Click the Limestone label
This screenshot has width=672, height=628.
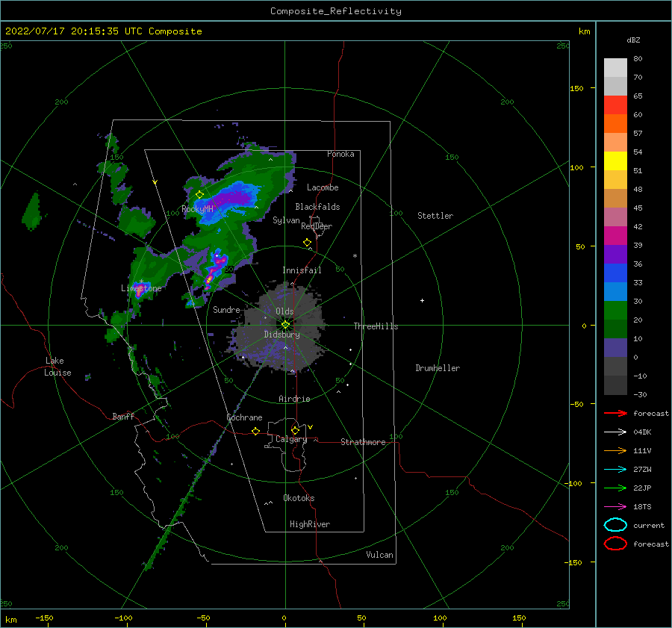(x=141, y=288)
